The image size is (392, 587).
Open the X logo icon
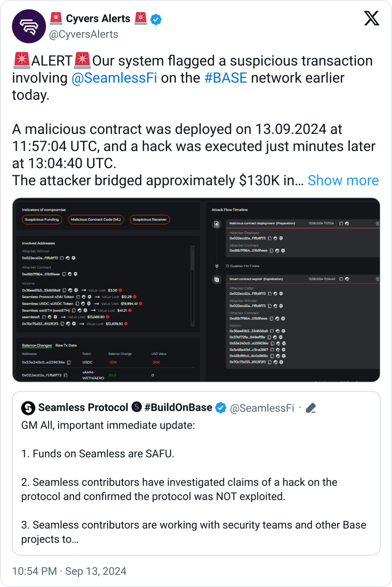[371, 18]
